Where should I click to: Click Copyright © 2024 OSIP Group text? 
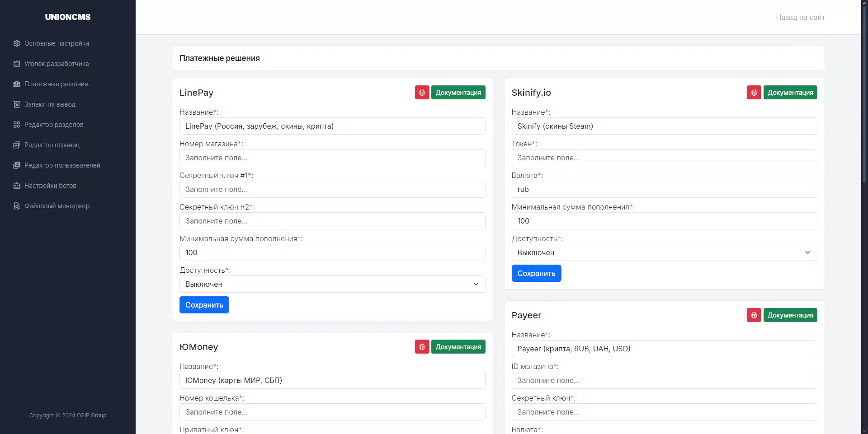pyautogui.click(x=68, y=415)
